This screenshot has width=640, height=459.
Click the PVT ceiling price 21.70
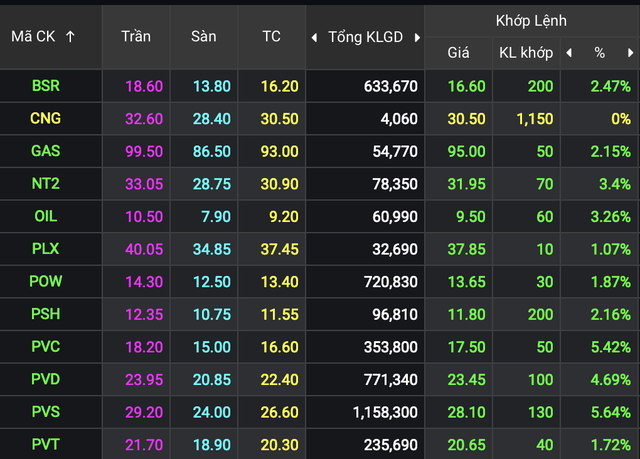click(x=144, y=444)
